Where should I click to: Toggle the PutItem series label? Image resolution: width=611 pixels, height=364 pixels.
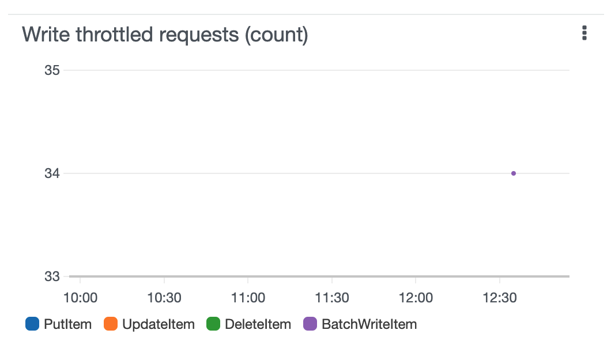click(x=68, y=324)
